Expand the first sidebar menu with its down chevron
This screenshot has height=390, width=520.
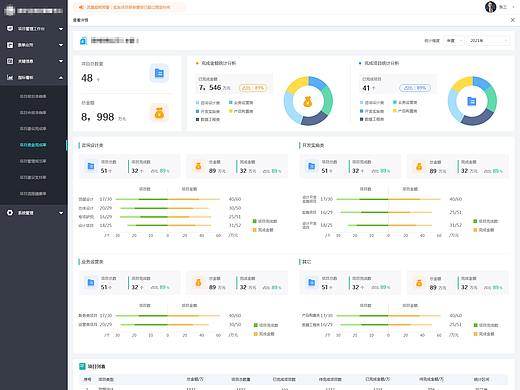(61, 29)
